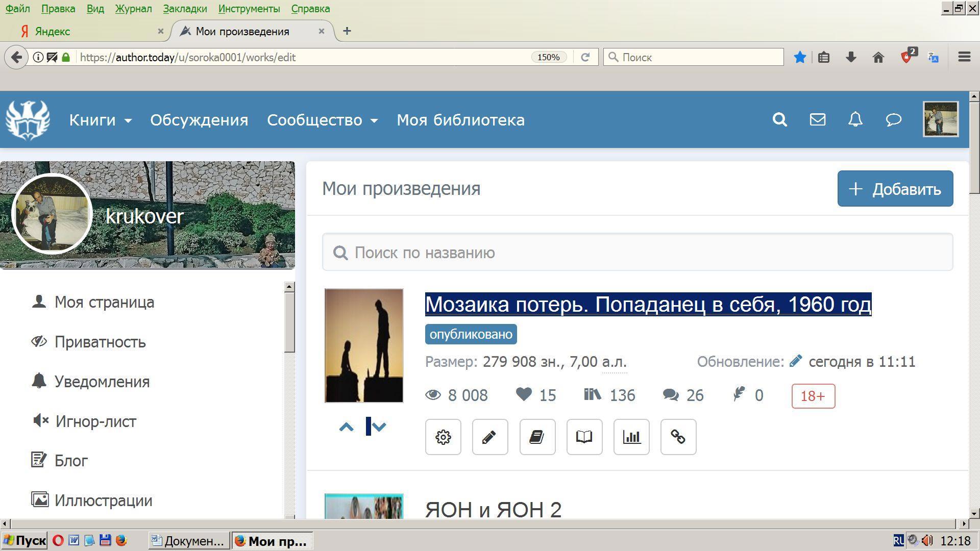Click the pencil edit icon under book

[489, 437]
